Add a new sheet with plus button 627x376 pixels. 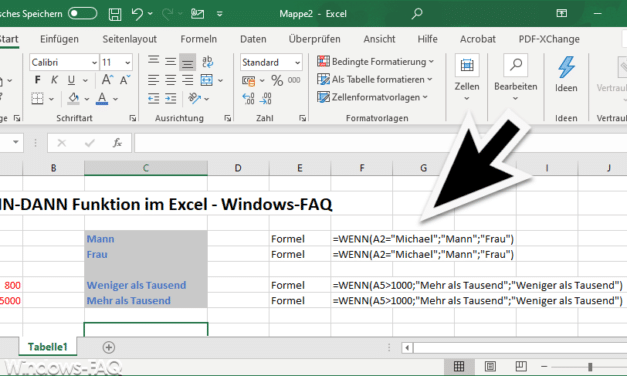coord(109,347)
